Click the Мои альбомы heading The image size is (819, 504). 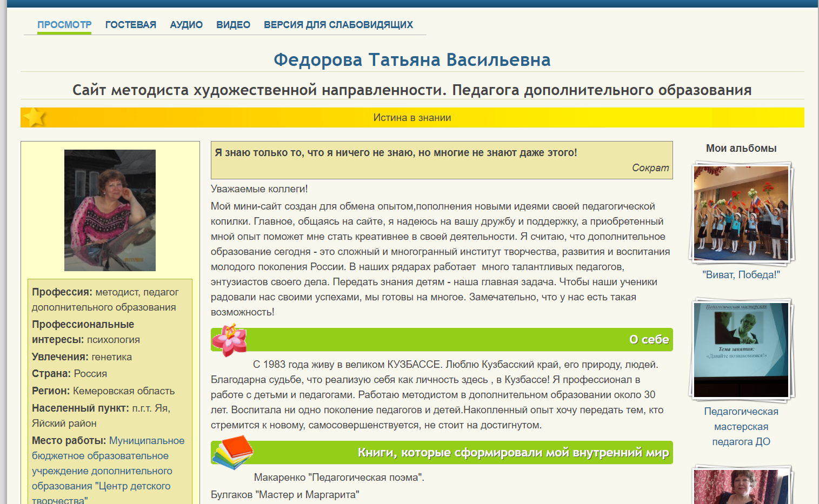741,149
